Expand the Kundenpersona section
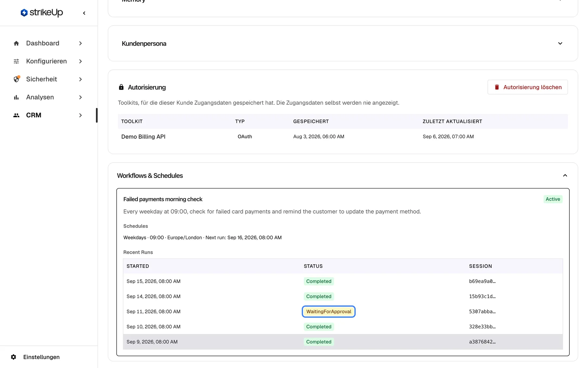Image resolution: width=588 pixels, height=368 pixels. pos(560,44)
